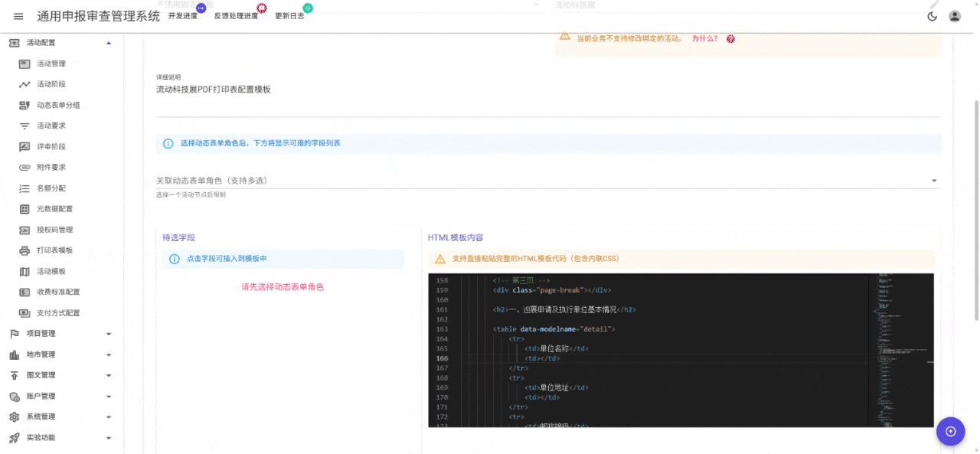Click the user avatar in the top bar
The image size is (980, 454).
pyautogui.click(x=954, y=15)
